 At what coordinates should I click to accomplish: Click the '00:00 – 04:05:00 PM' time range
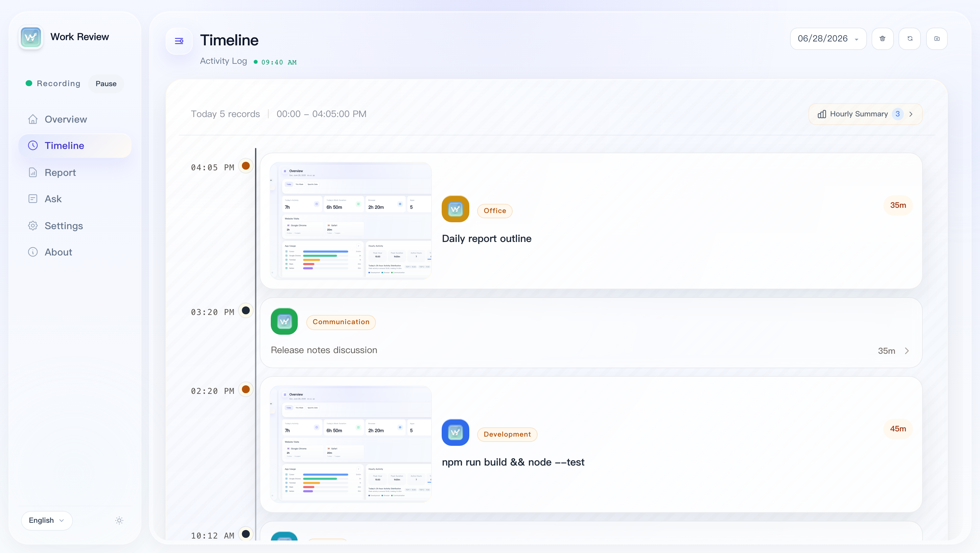pyautogui.click(x=321, y=114)
